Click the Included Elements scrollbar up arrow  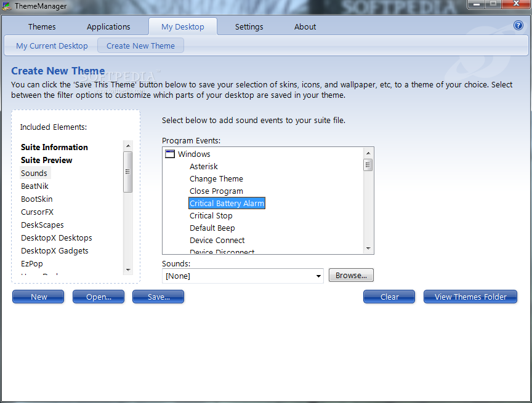point(128,146)
